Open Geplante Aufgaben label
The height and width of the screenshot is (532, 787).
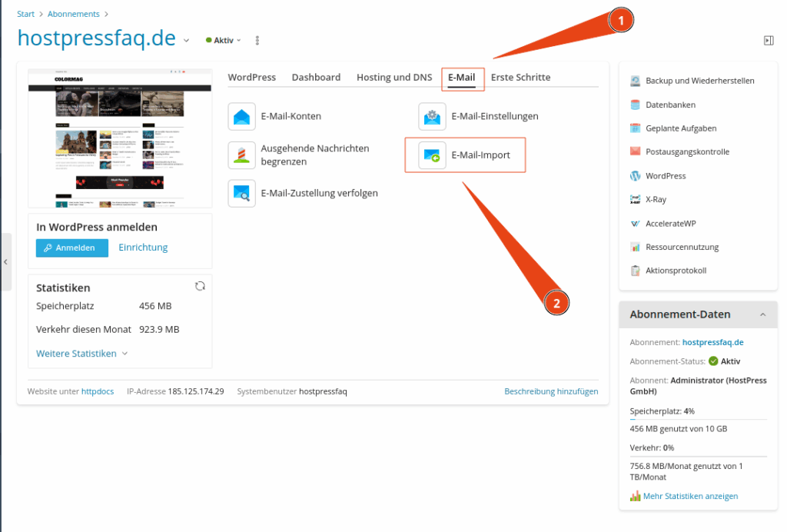(x=681, y=128)
